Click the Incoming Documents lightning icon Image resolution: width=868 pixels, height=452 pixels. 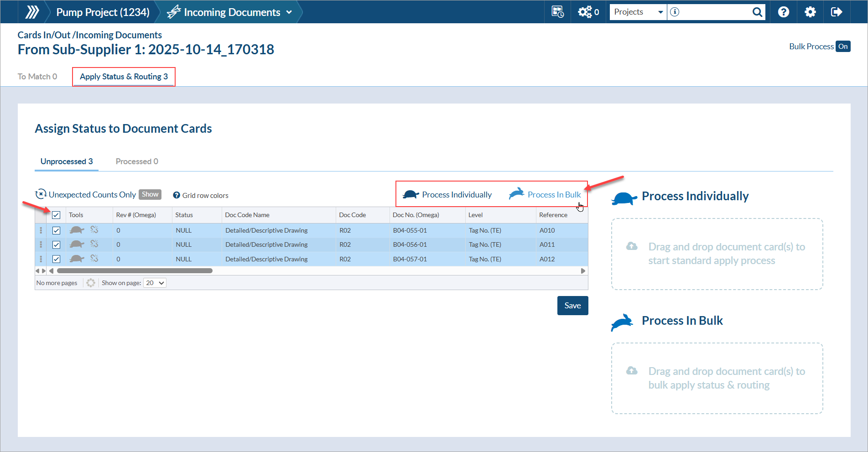[x=174, y=12]
